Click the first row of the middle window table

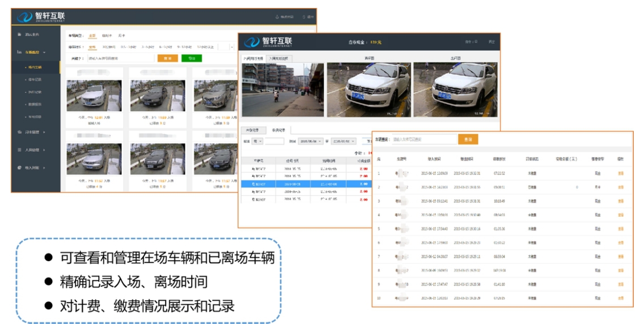coord(306,169)
